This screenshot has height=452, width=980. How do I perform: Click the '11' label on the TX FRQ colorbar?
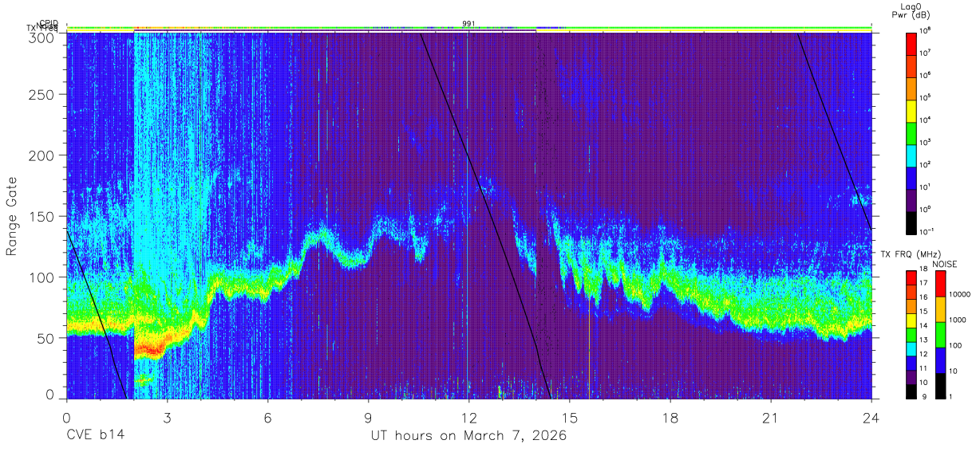point(923,368)
